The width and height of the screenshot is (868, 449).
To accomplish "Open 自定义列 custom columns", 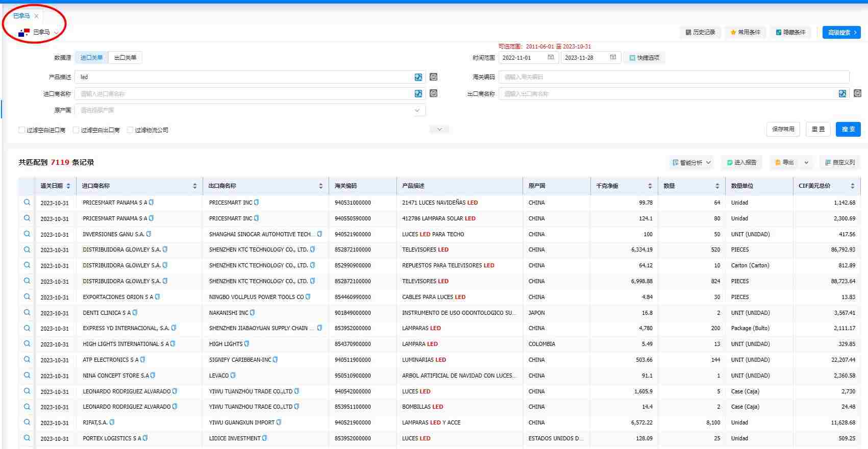I will (x=840, y=163).
